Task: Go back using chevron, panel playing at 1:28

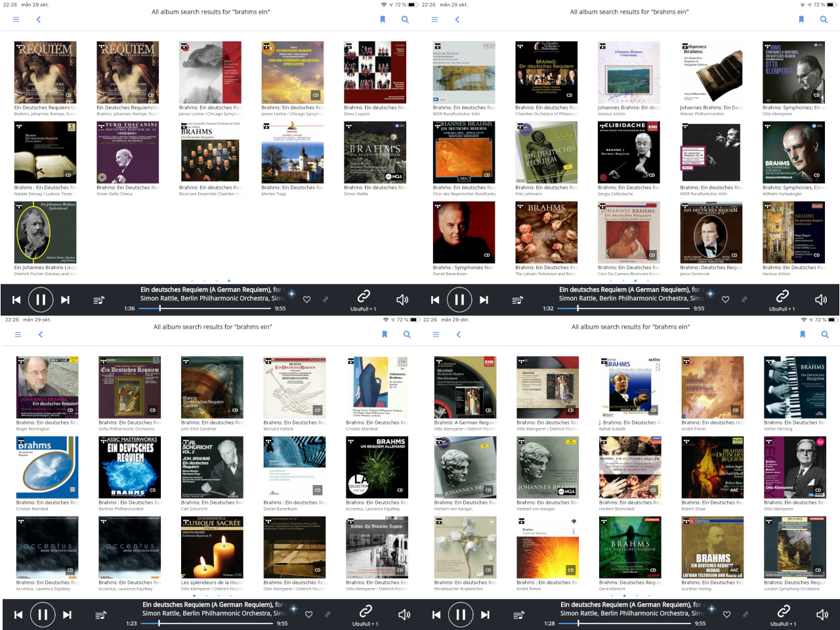Action: pos(458,335)
